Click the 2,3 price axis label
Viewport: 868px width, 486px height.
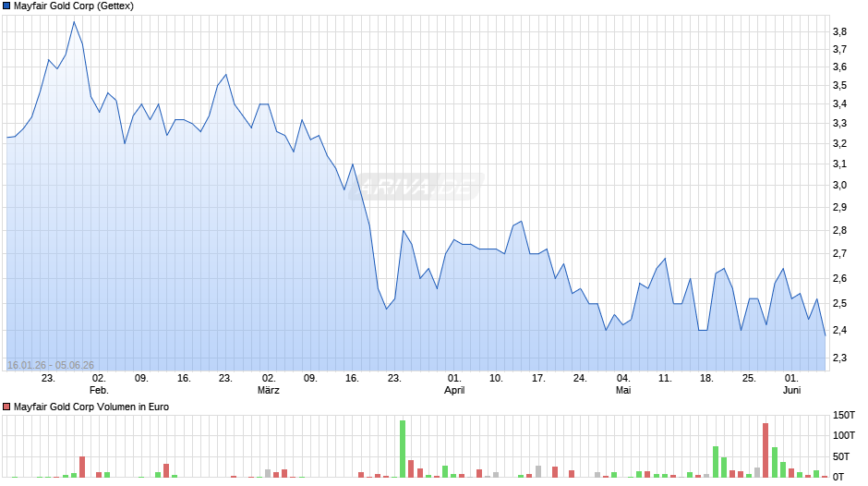(839, 358)
